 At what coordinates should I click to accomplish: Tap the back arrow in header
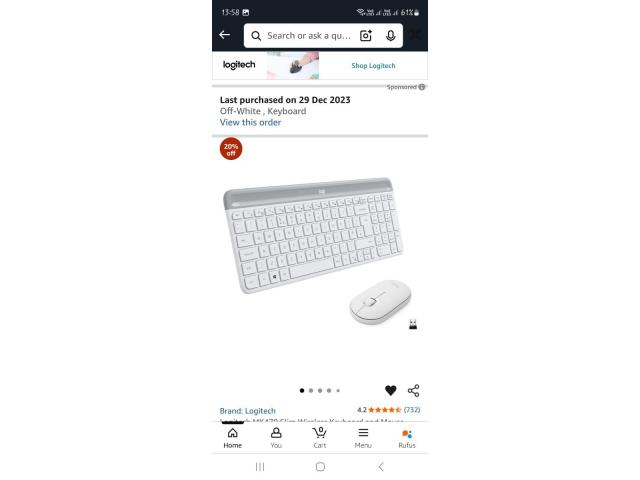224,35
